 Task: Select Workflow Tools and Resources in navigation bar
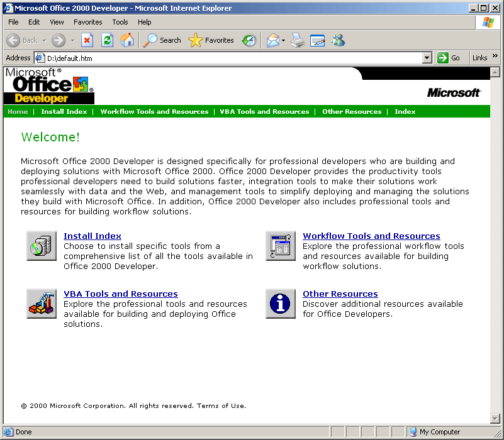click(154, 111)
